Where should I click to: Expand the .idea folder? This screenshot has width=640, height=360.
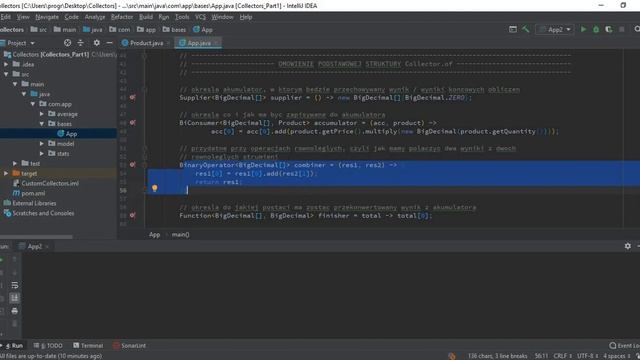6,64
